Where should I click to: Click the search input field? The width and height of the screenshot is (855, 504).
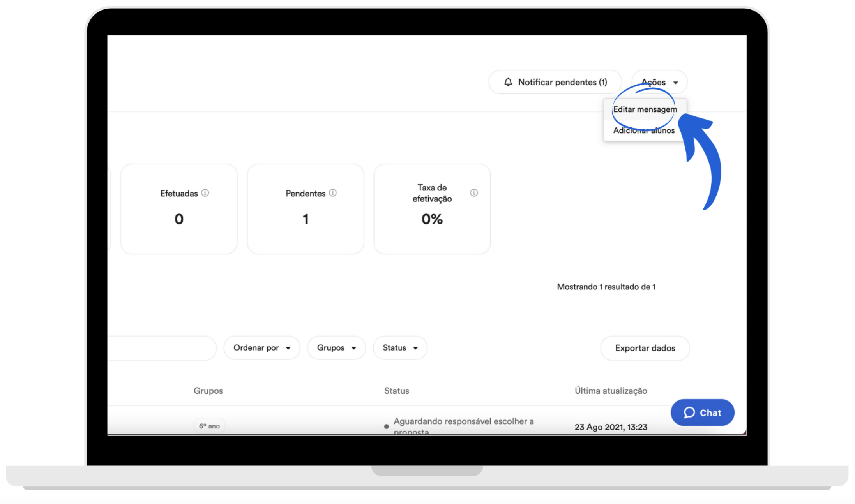tap(161, 348)
